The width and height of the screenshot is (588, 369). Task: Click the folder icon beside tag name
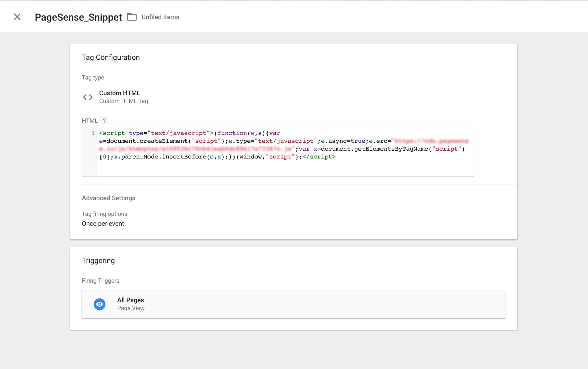click(132, 17)
